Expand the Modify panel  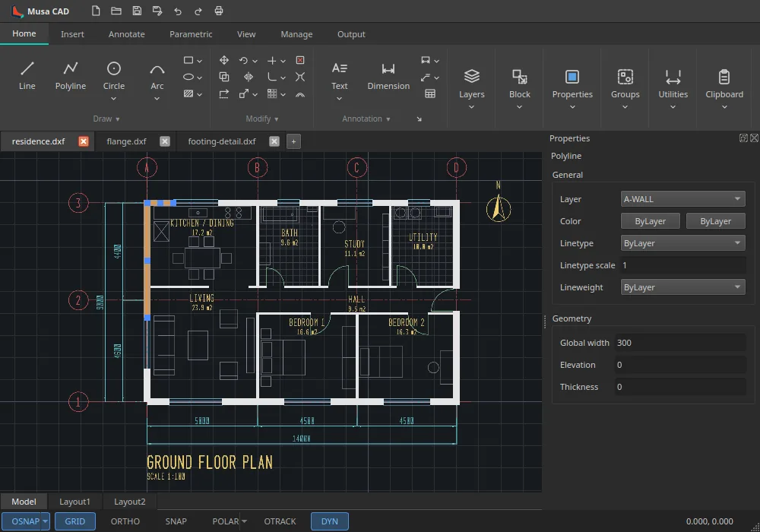[x=262, y=119]
